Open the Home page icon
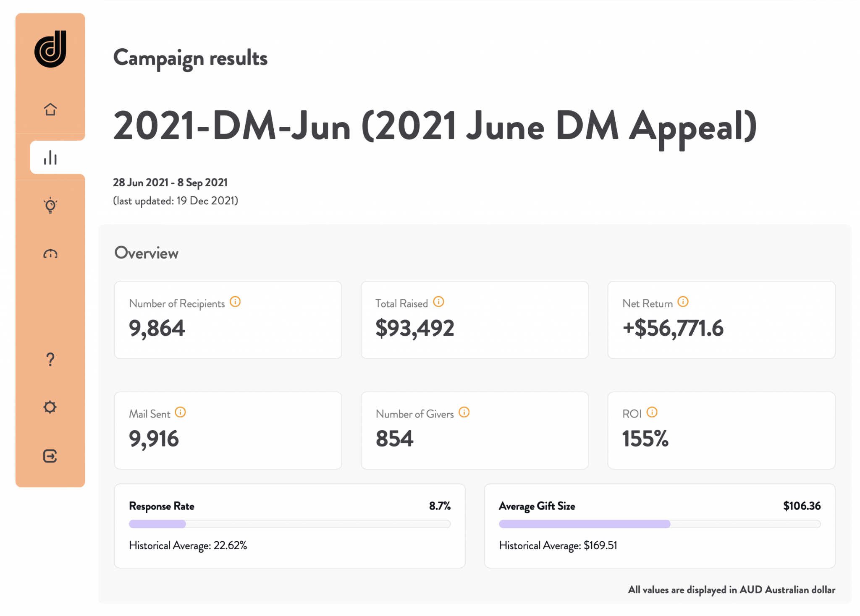Viewport: 860px width, 616px height. click(x=50, y=109)
